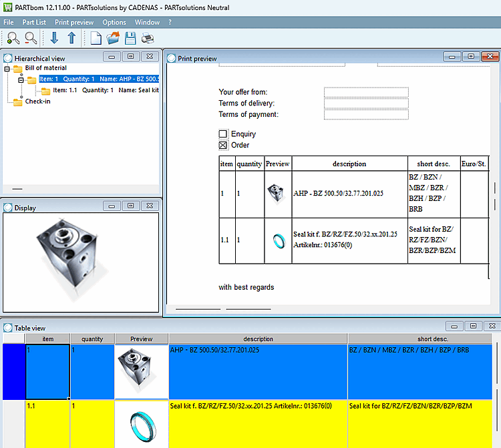Move item down with blue down arrow

(x=54, y=39)
